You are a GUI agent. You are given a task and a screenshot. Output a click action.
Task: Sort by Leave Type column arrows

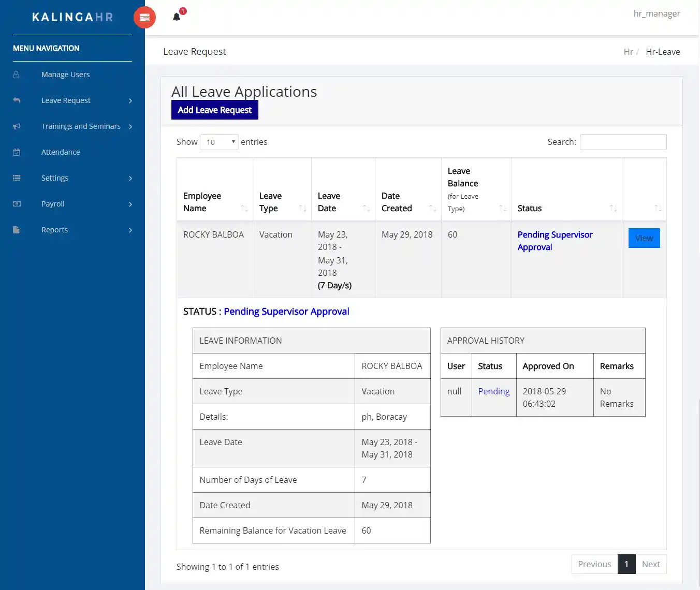coord(303,208)
